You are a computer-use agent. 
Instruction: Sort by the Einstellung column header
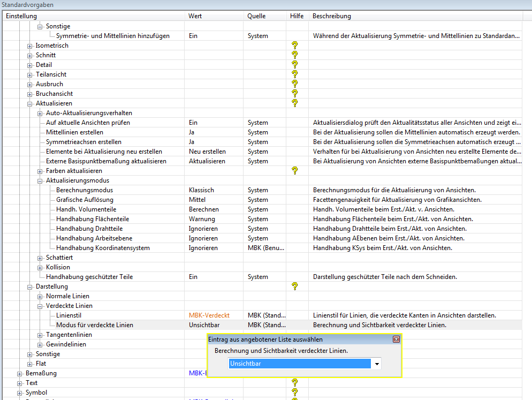coord(94,16)
